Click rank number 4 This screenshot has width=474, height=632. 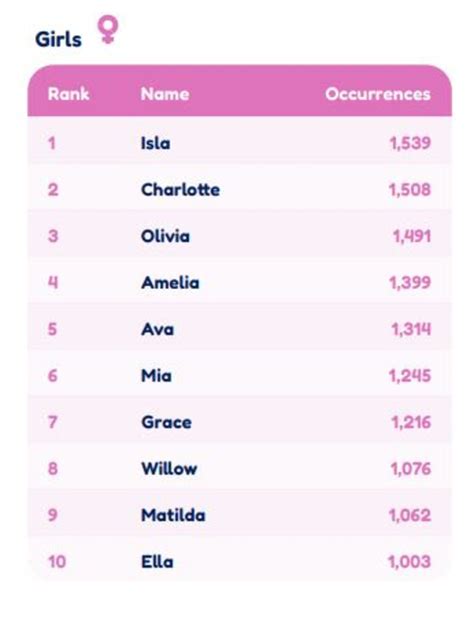coord(53,283)
